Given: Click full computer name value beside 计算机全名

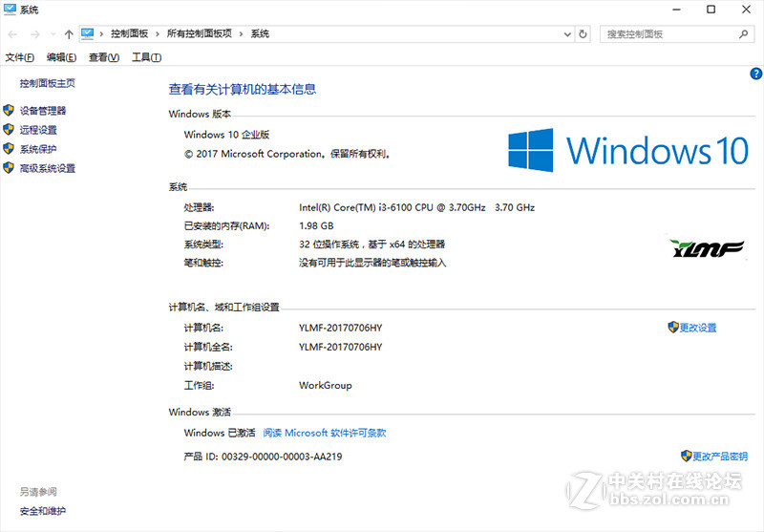Looking at the screenshot, I should tap(341, 347).
